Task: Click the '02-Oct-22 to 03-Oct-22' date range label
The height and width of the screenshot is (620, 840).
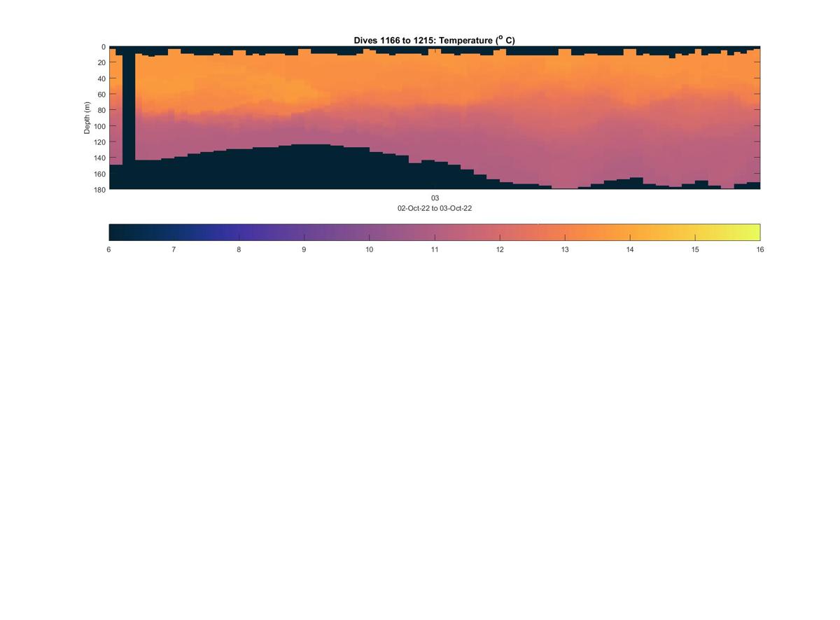Action: click(435, 209)
